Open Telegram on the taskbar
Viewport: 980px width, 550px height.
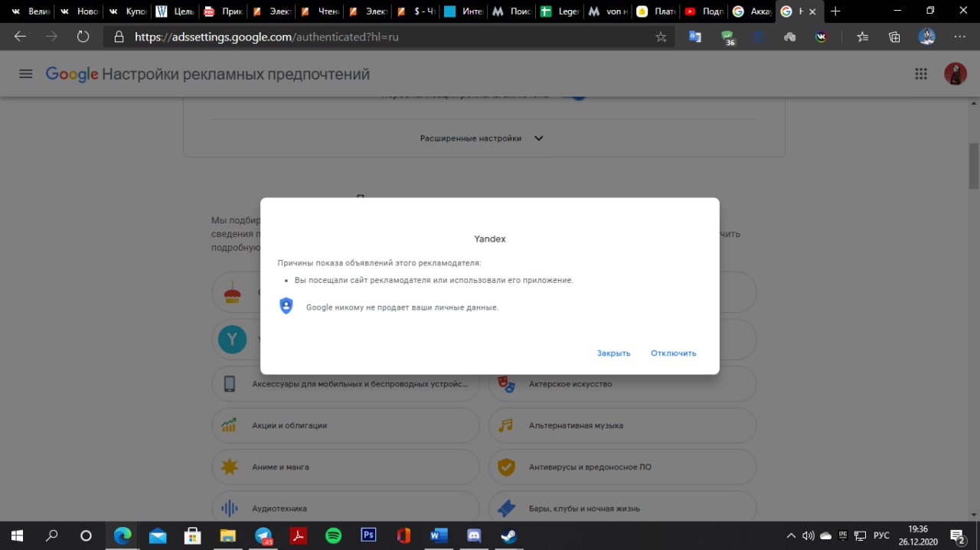click(263, 535)
